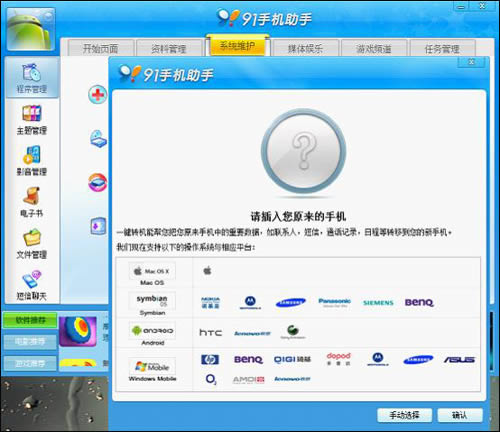This screenshot has height=432, width=500.
Task: Click the green 软件推荐 button
Action: click(30, 320)
